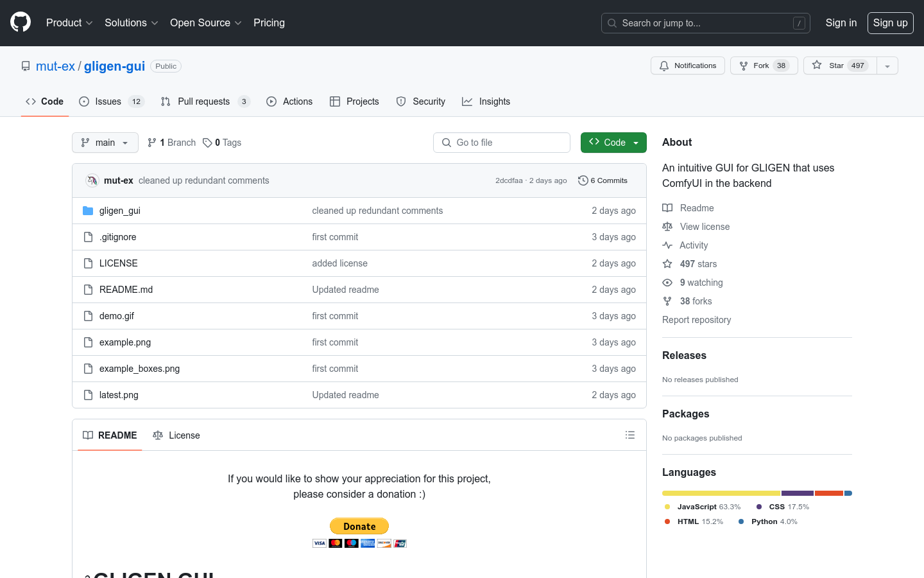924x578 pixels.
Task: Open latest.png file
Action: (x=119, y=395)
